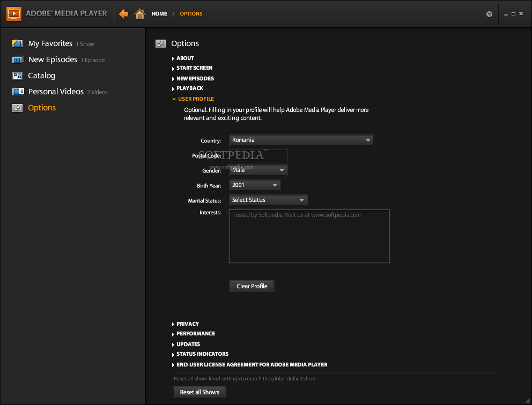The width and height of the screenshot is (532, 405).
Task: Open the Marital Status dropdown
Action: [268, 200]
